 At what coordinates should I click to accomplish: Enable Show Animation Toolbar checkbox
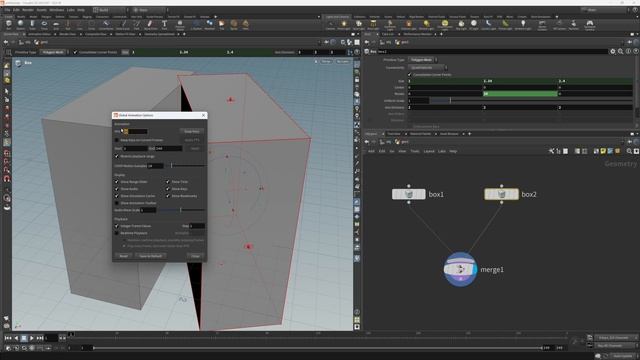click(x=117, y=203)
